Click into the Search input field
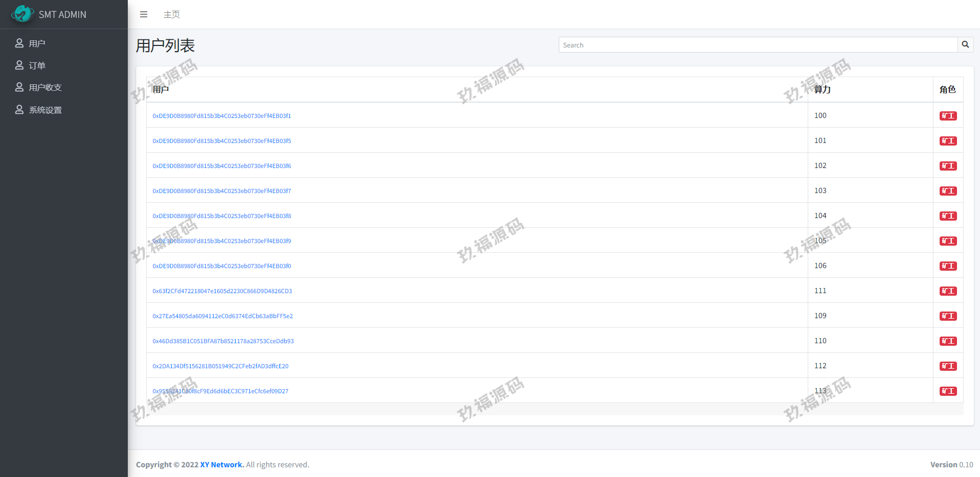This screenshot has height=477, width=980. [758, 45]
